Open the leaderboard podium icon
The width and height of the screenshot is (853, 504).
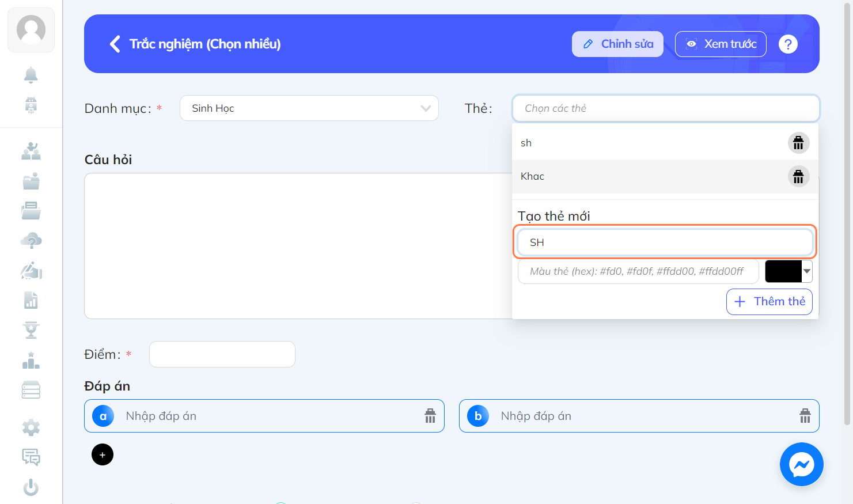coord(31,360)
